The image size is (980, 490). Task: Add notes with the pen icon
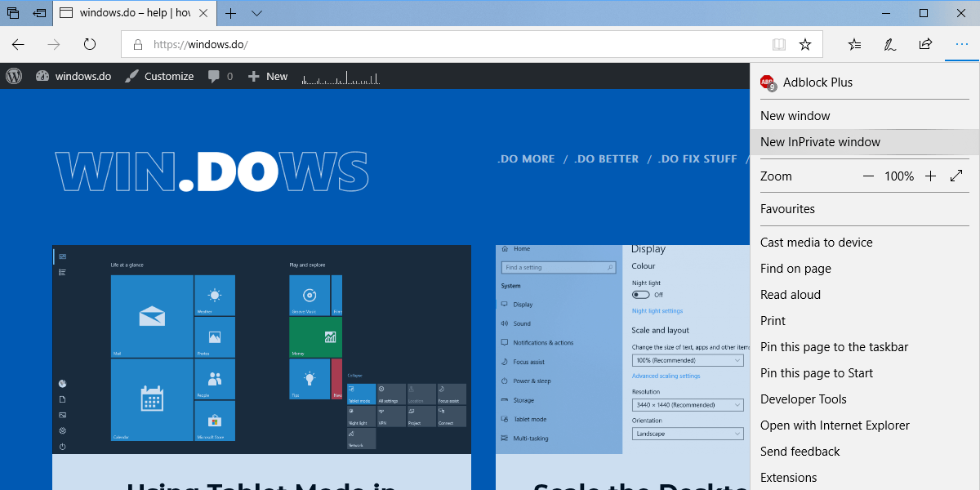pos(890,44)
